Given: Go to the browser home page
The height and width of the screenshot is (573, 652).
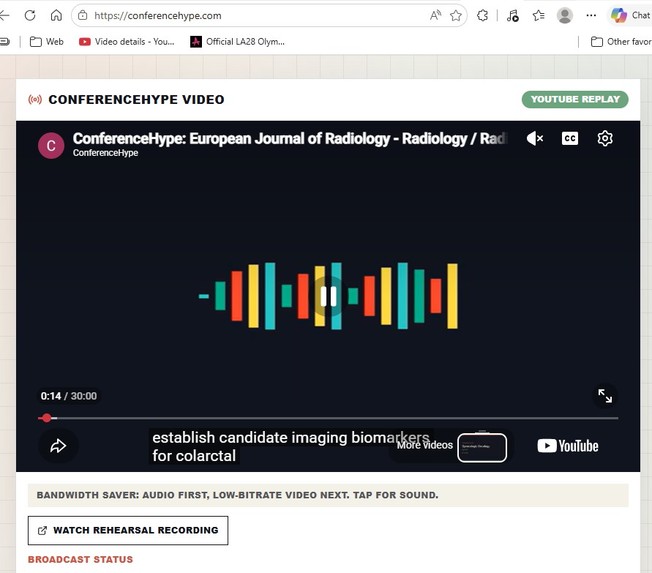Looking at the screenshot, I should point(56,16).
